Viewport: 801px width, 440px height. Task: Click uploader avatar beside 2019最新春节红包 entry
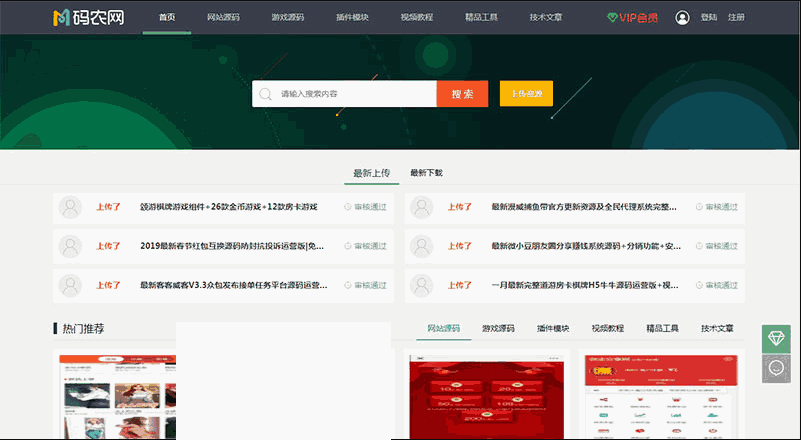[x=70, y=246]
